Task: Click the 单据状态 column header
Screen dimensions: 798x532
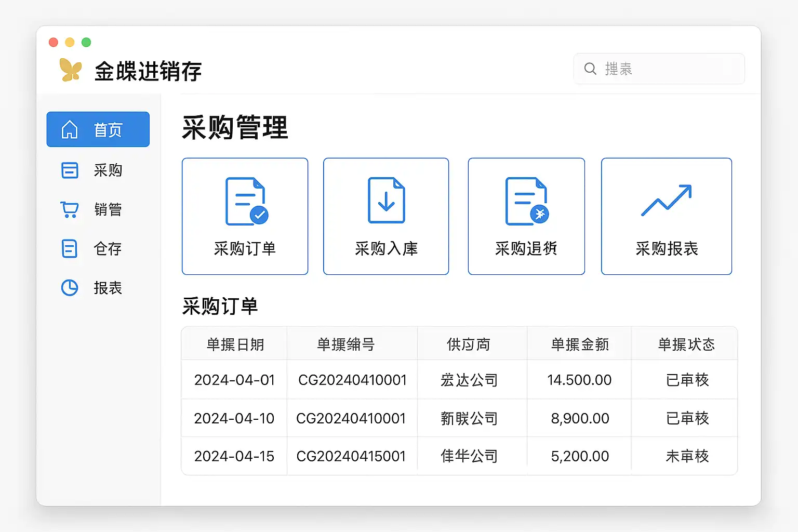Action: point(686,344)
